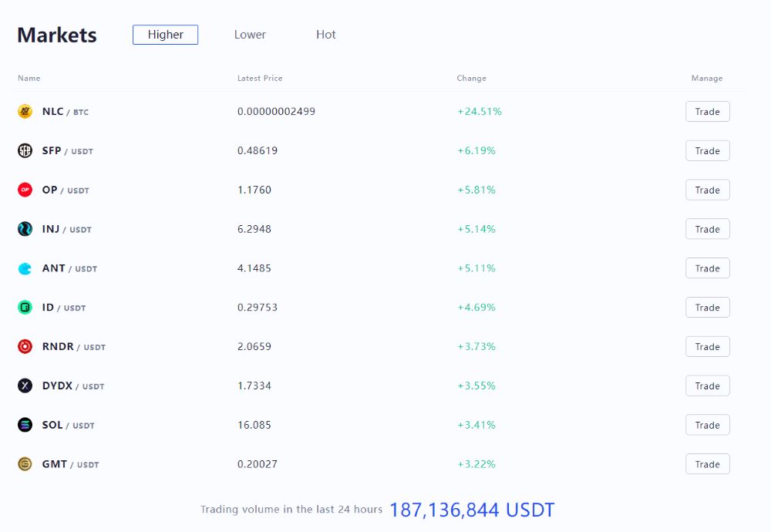Click the ANT coin icon
The image size is (771, 532).
25,268
